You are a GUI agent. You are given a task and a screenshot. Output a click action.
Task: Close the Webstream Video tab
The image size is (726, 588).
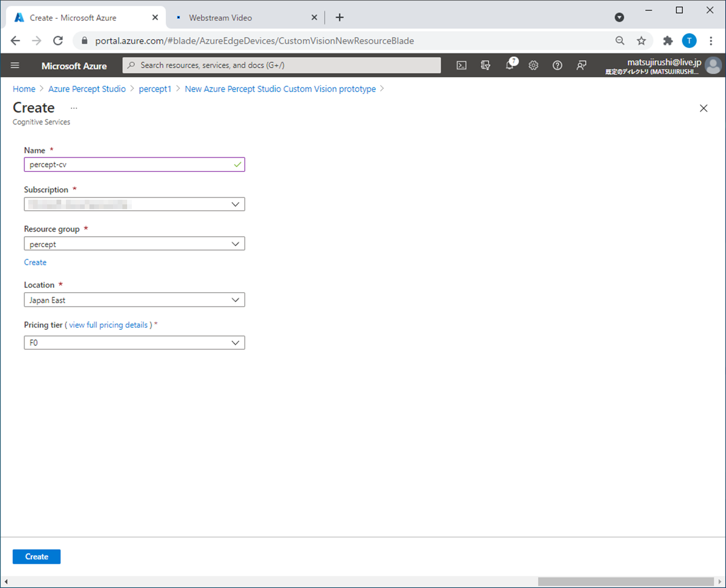point(314,18)
